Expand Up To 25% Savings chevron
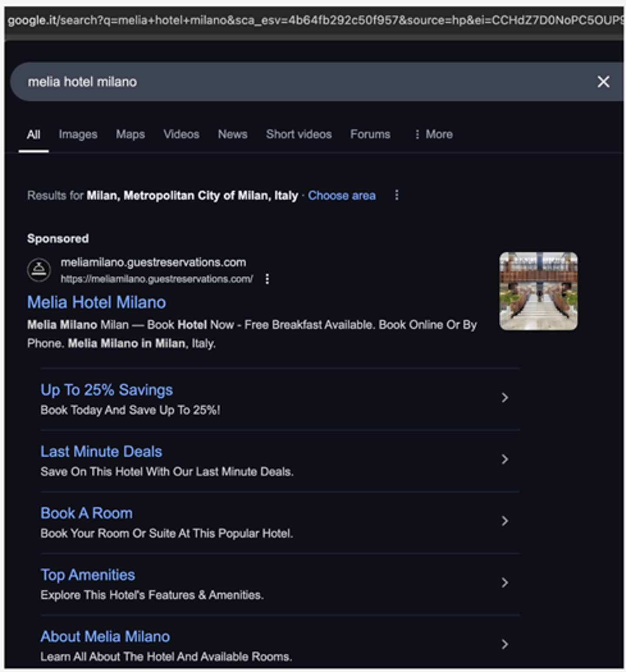This screenshot has width=626, height=672. coord(505,398)
